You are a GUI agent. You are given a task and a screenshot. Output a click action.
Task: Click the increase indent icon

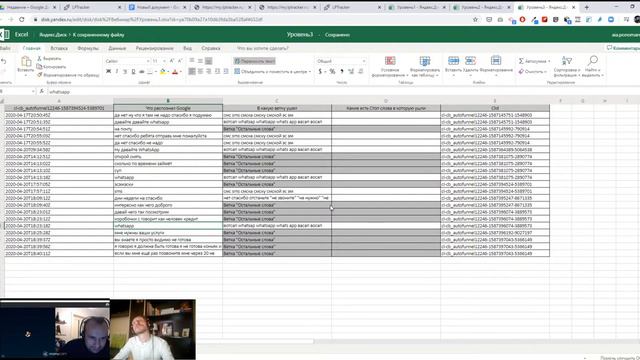[x=226, y=71]
